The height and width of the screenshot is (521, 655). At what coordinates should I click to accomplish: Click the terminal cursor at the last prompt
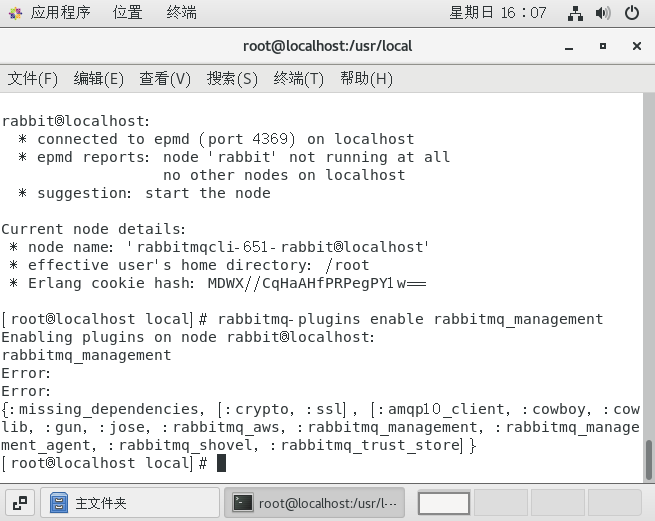point(221,463)
